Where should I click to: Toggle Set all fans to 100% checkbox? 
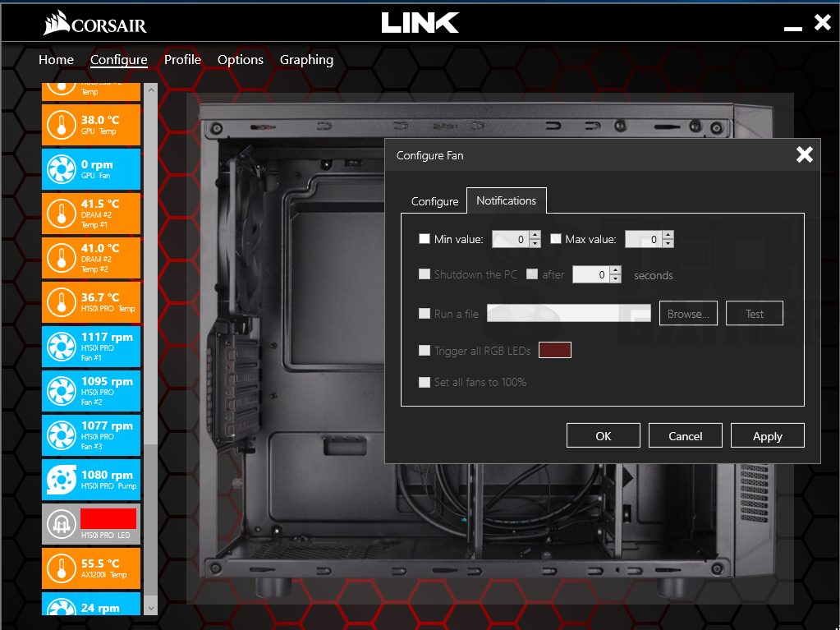pos(425,382)
